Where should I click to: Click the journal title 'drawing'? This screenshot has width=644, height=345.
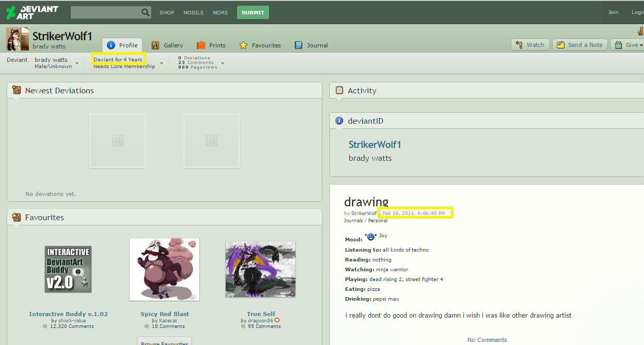coord(366,202)
